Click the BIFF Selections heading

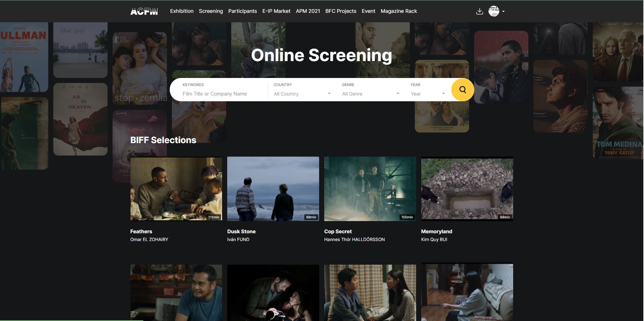163,140
